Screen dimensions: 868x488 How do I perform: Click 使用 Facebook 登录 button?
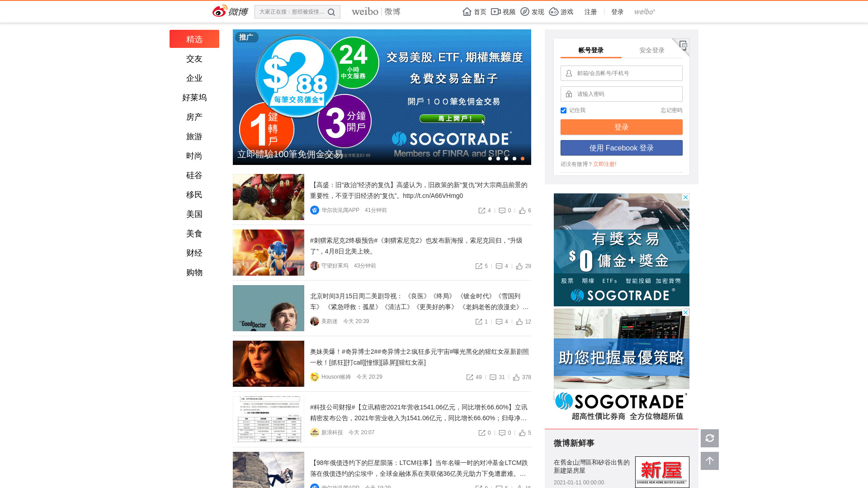(622, 148)
